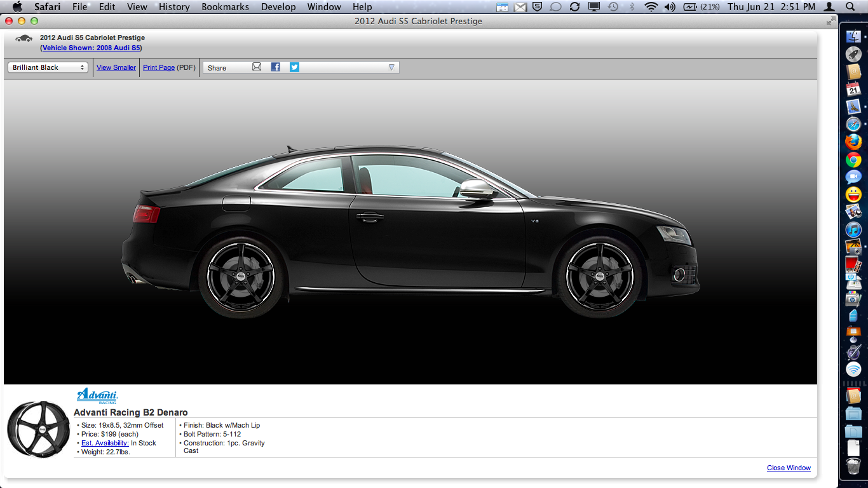The height and width of the screenshot is (488, 868).
Task: Open the Trash in the Dock
Action: [x=853, y=467]
